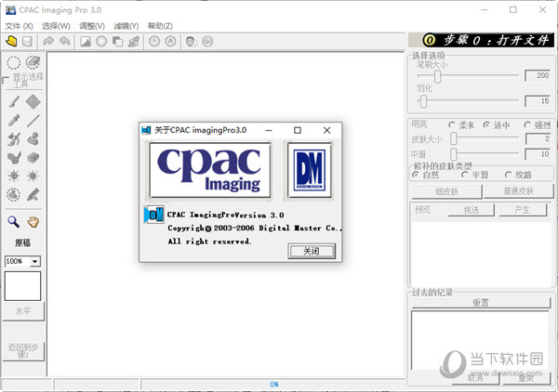Select the sun-with-minus darken tool

33,176
